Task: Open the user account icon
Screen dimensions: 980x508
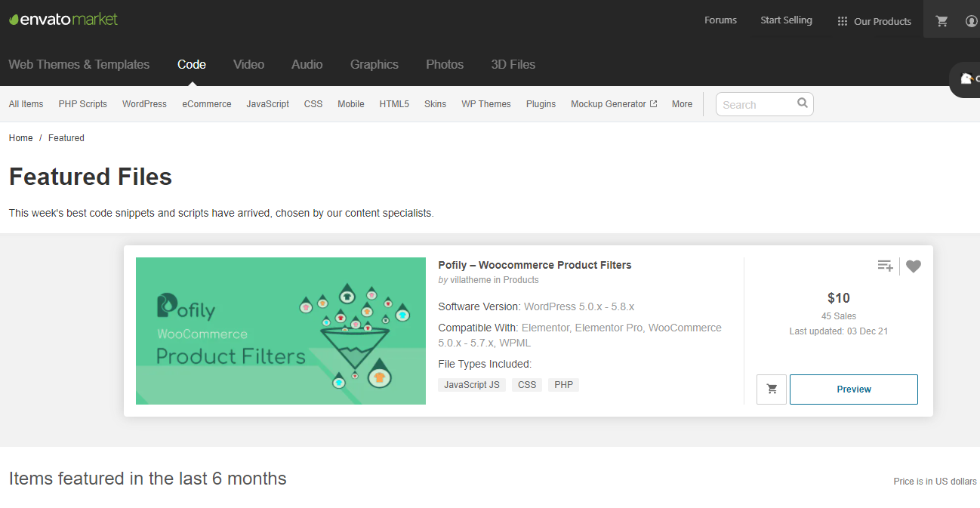Action: [972, 21]
